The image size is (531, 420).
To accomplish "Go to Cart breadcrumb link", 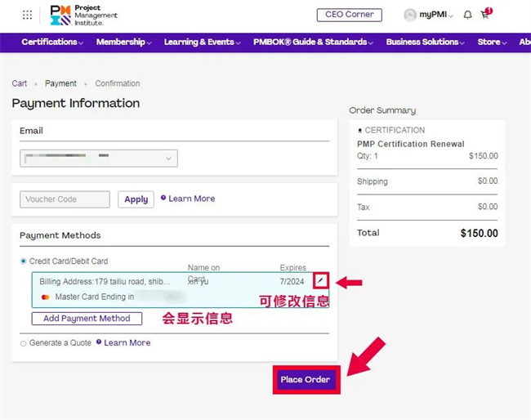I will (x=19, y=83).
